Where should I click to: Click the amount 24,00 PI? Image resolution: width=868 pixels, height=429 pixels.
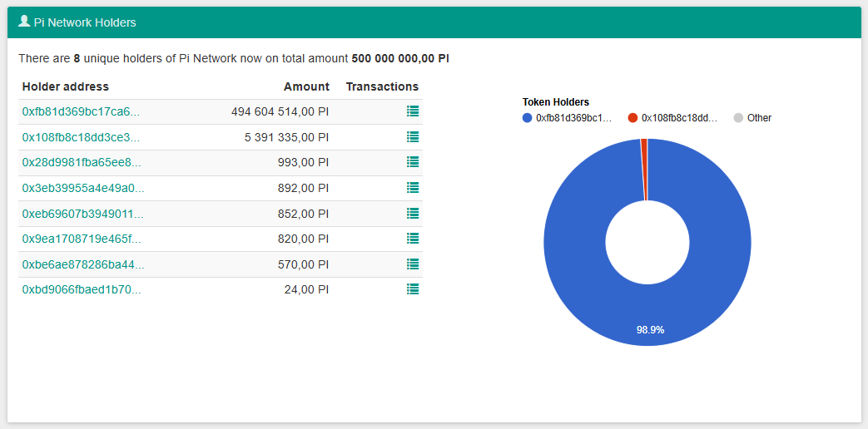pos(307,289)
